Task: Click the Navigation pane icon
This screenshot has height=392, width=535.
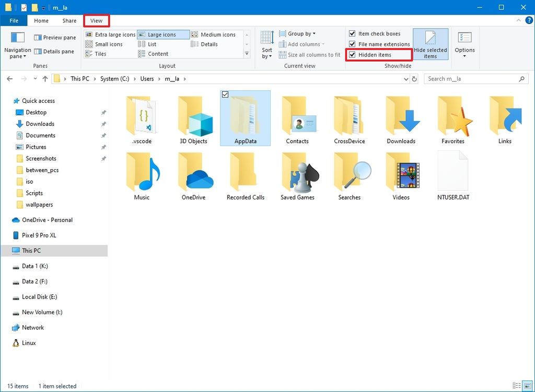Action: coord(17,44)
